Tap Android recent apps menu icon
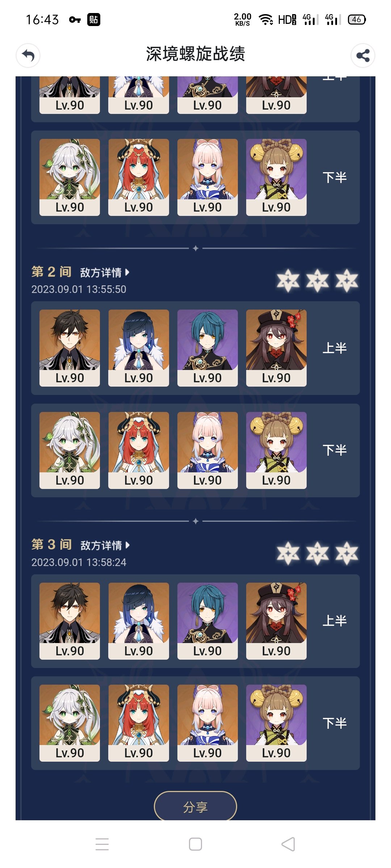The image size is (391, 868). coord(102,844)
